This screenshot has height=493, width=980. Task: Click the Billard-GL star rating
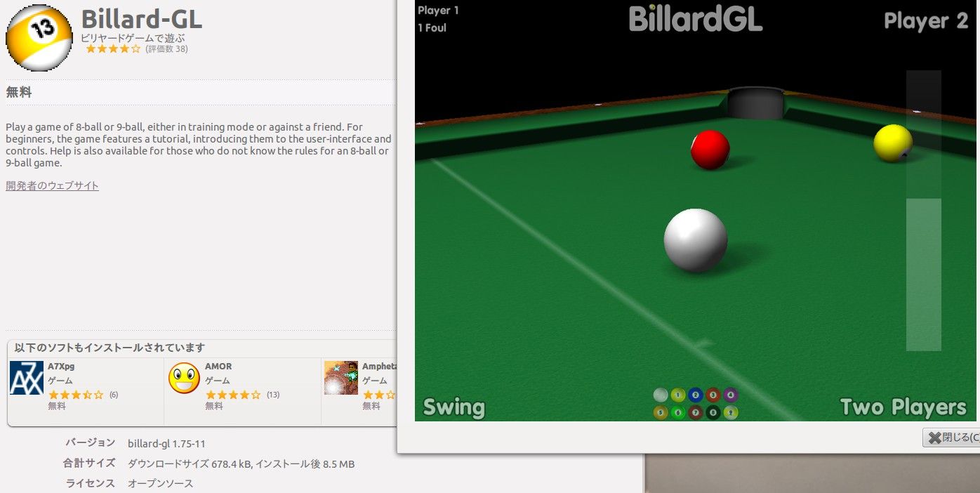point(113,49)
